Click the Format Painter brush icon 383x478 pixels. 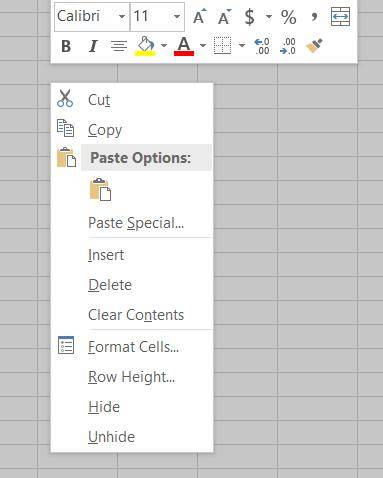(314, 46)
